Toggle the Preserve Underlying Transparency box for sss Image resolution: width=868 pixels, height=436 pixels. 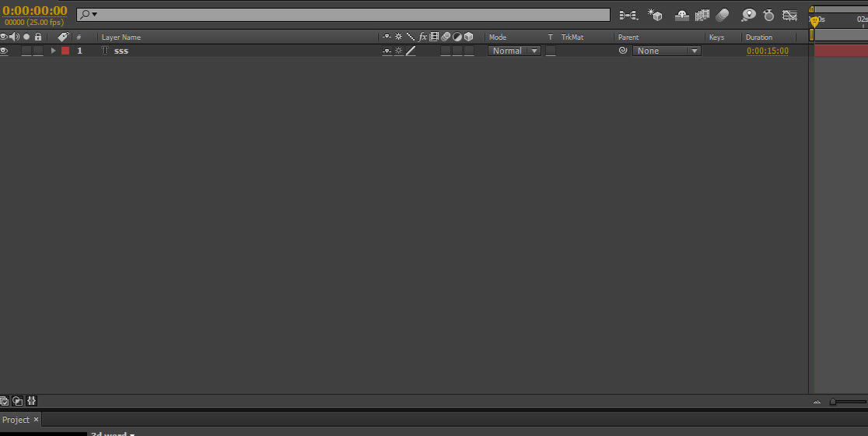(551, 51)
